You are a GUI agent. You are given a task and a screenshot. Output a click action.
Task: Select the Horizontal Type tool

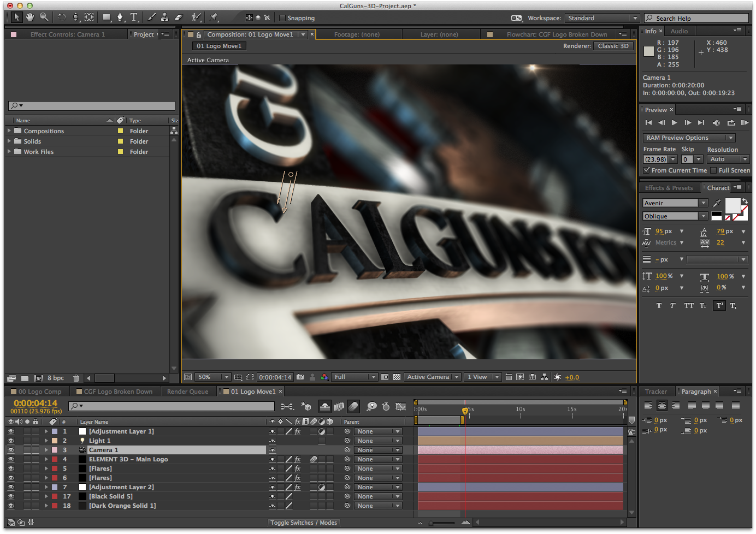[134, 17]
